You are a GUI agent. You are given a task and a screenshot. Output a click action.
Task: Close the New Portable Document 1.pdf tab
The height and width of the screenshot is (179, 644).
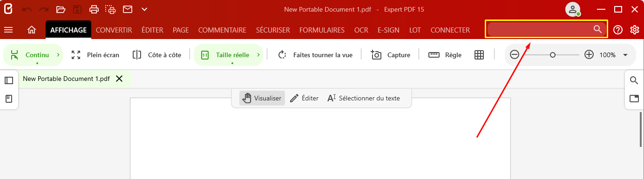(119, 79)
